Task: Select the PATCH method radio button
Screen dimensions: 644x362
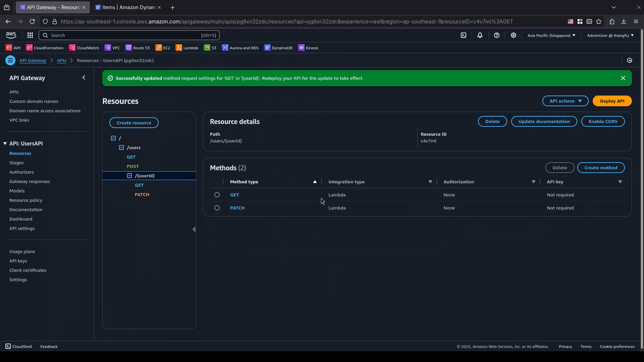Action: (x=217, y=208)
